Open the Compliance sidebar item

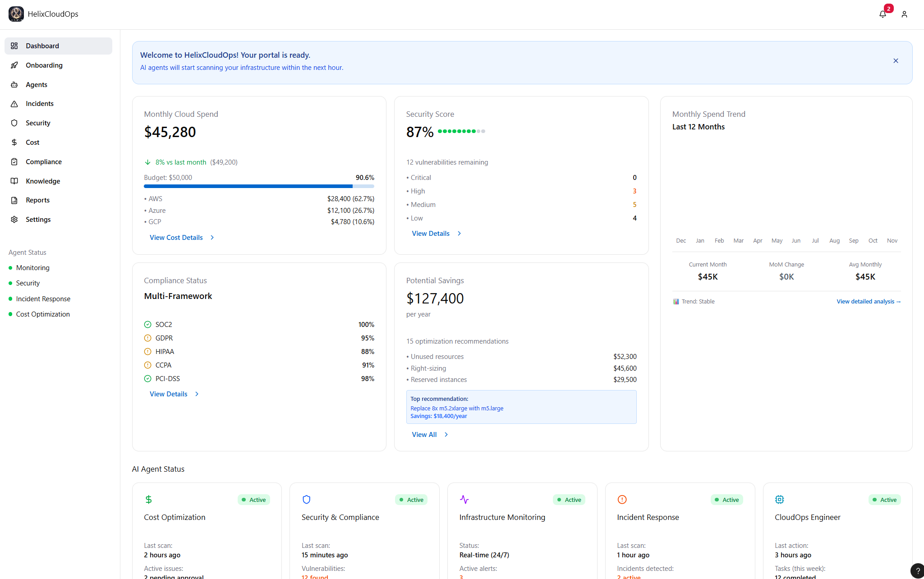[43, 162]
